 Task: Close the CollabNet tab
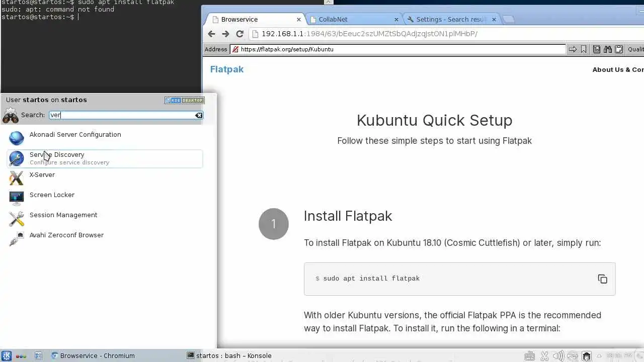click(396, 20)
